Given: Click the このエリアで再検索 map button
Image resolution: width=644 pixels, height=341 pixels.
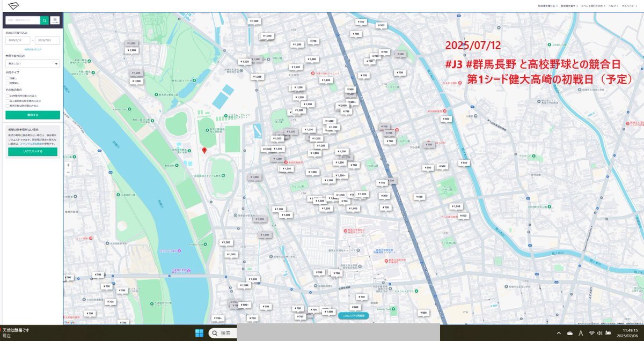Looking at the screenshot, I should tap(354, 315).
